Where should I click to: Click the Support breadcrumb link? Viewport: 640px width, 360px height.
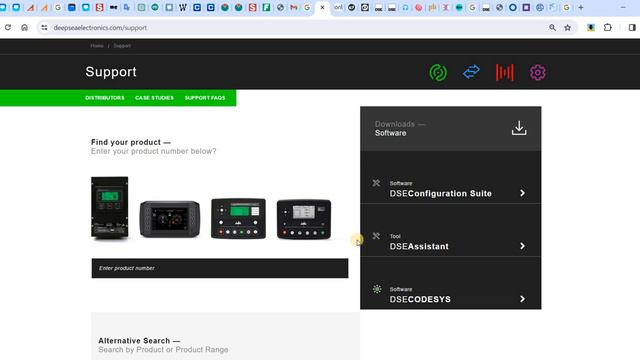[122, 46]
